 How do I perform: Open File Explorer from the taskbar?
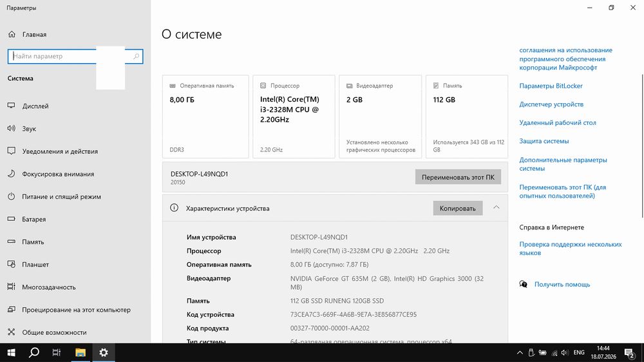(80, 352)
